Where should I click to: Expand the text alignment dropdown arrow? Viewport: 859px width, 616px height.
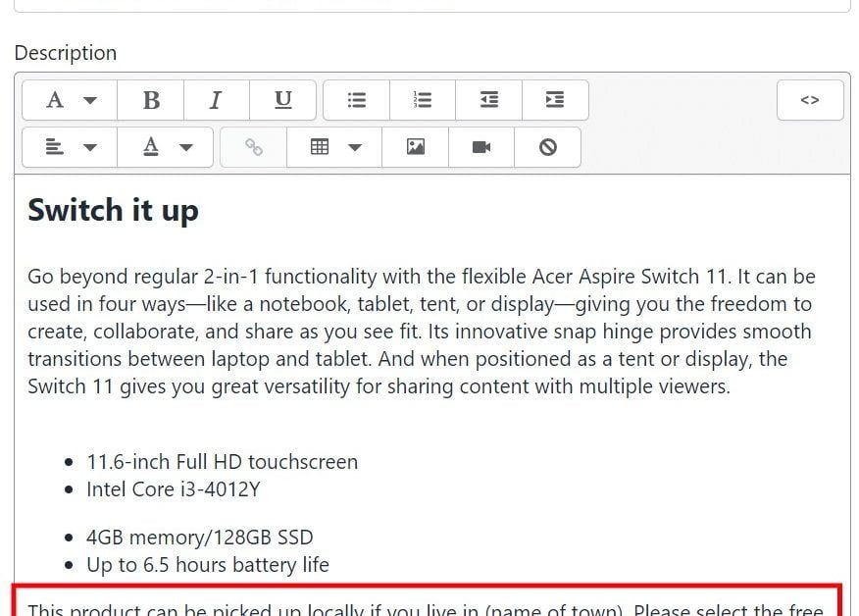coord(90,147)
